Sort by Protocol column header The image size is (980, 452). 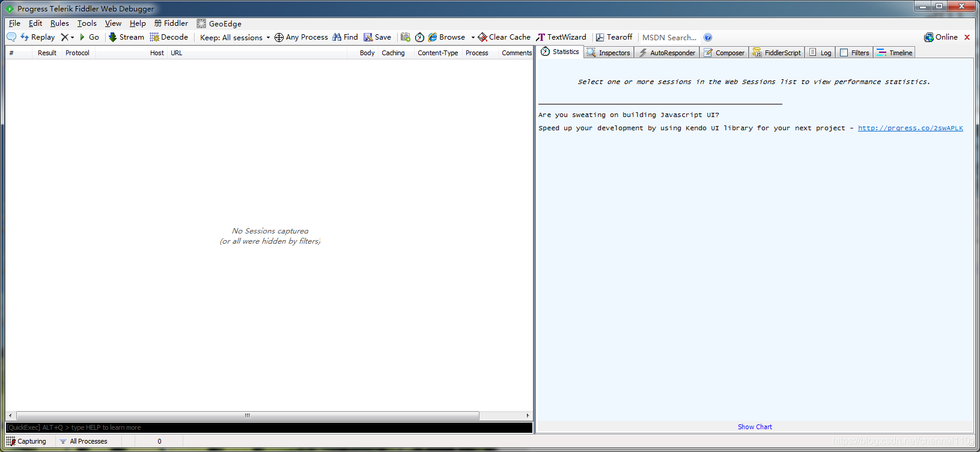(78, 53)
